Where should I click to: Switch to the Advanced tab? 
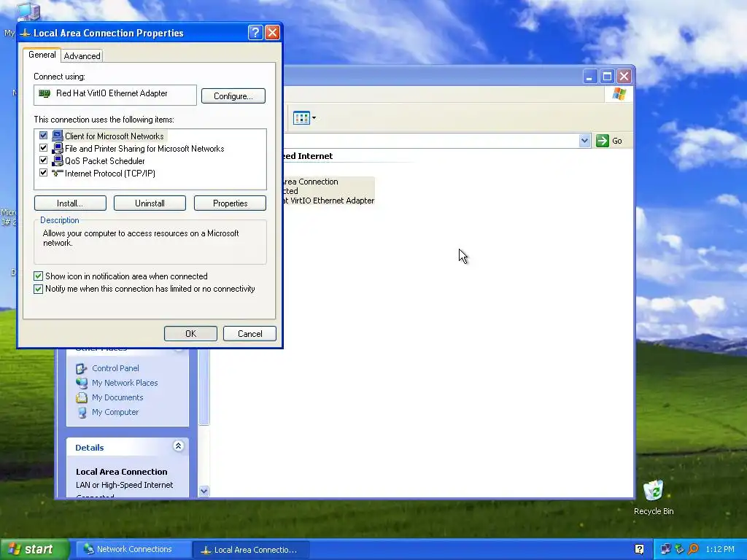[82, 55]
